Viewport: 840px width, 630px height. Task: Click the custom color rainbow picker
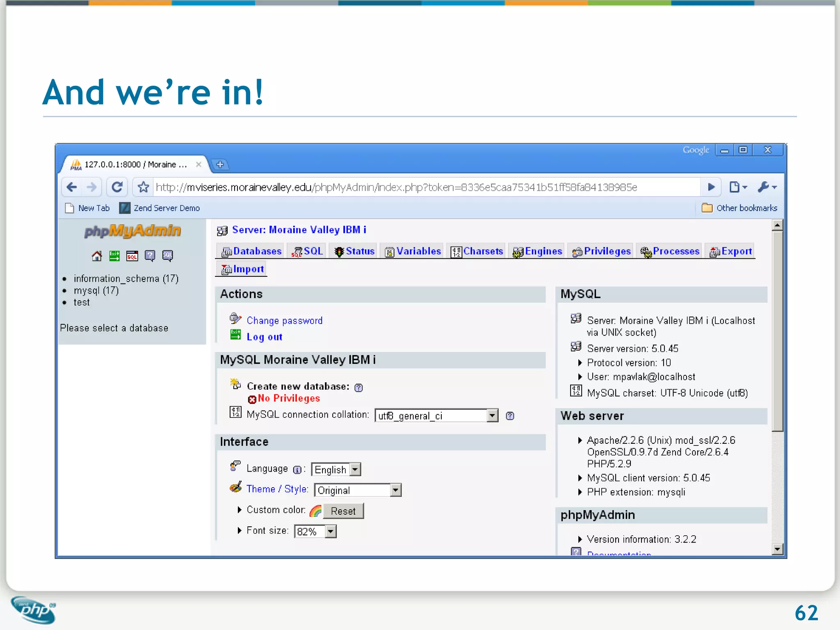tap(315, 511)
